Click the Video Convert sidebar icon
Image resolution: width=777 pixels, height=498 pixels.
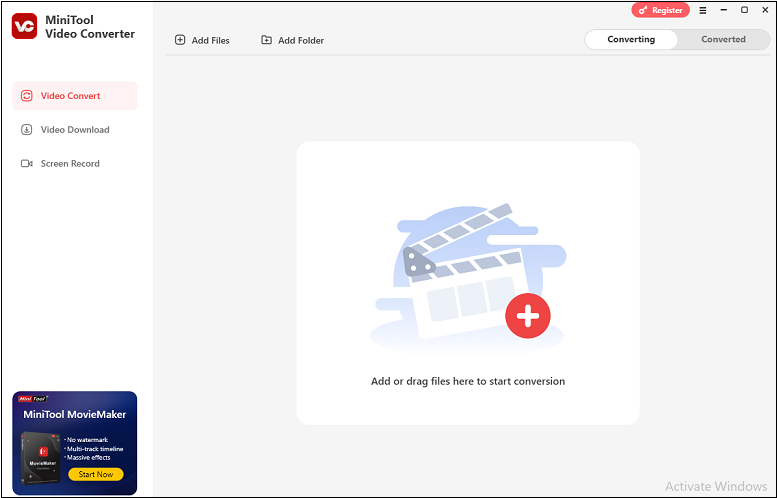[26, 96]
